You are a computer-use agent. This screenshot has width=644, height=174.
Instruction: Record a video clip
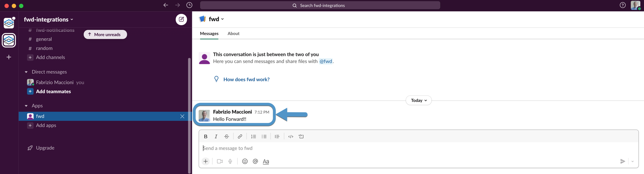pyautogui.click(x=220, y=161)
